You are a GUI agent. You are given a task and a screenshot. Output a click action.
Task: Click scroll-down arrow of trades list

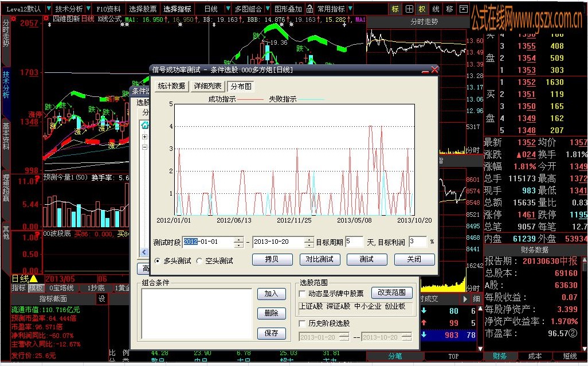pos(480,349)
